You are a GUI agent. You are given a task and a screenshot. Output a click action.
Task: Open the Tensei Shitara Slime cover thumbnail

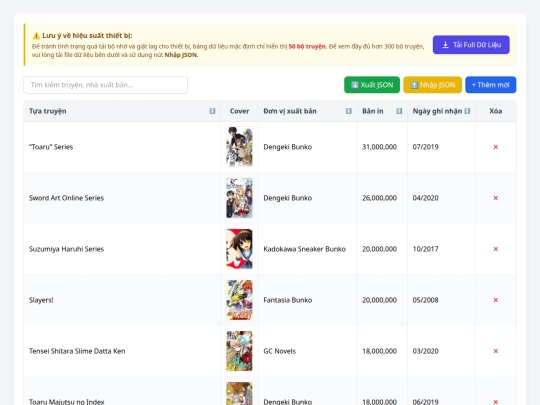coord(239,351)
